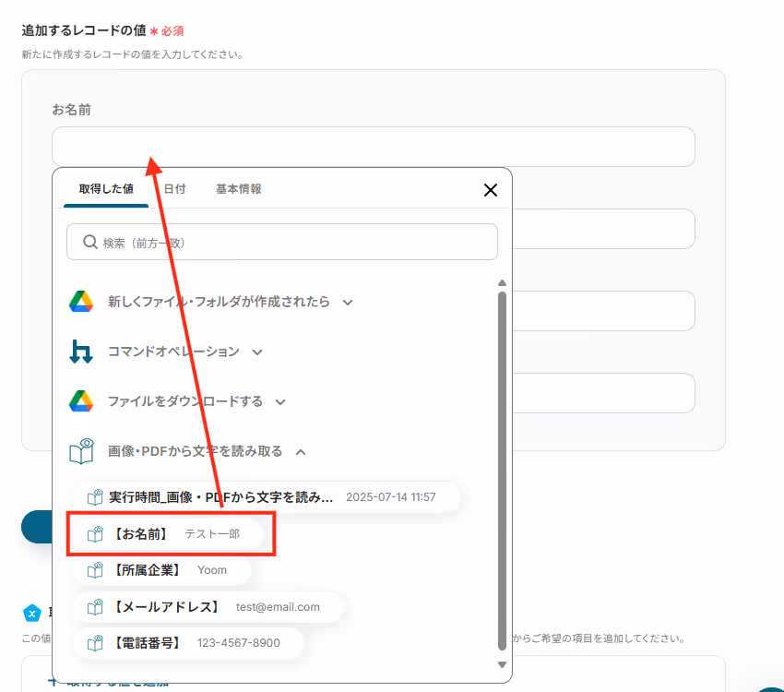784x692 pixels.
Task: Expand the コマンドオペレーション chevron
Action: pyautogui.click(x=257, y=352)
